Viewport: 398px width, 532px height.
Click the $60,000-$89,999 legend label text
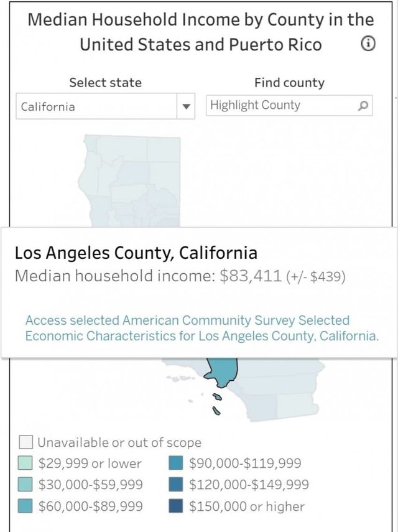click(91, 506)
